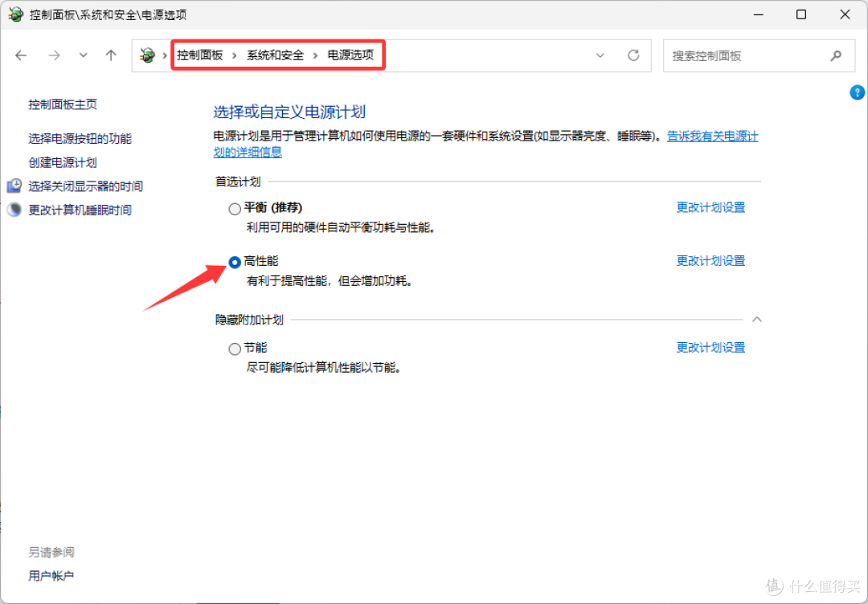Open 更改计算机睡眠时间 link
This screenshot has height=604, width=868.
point(80,210)
